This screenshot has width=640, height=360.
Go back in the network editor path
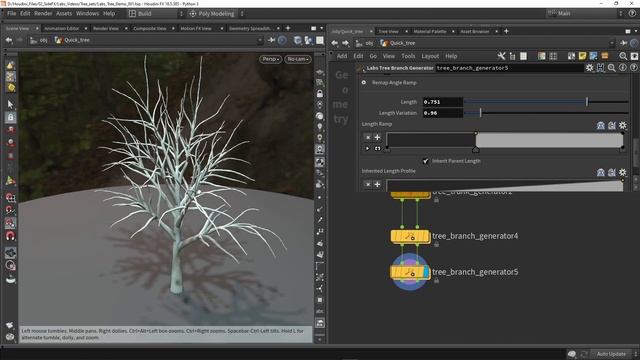click(x=335, y=43)
